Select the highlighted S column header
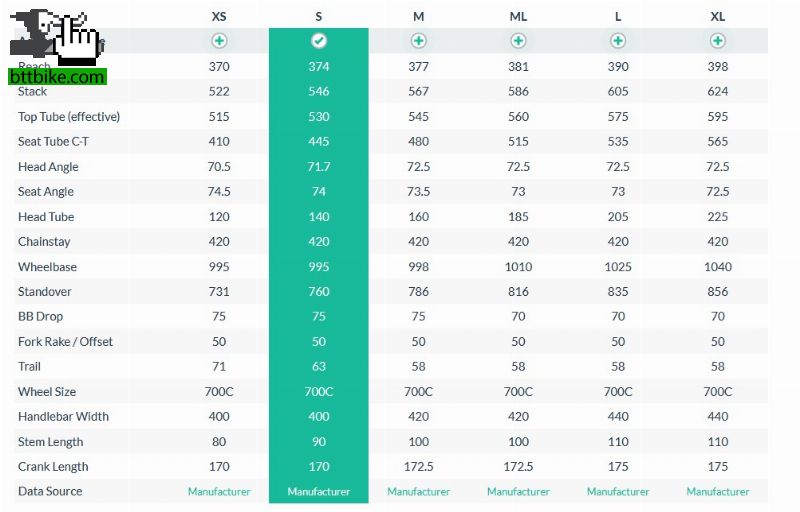 tap(319, 16)
